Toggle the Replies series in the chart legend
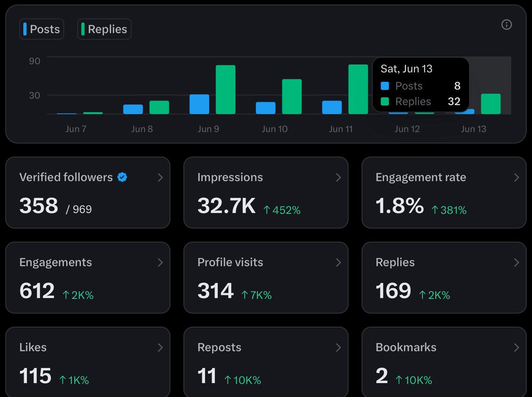The height and width of the screenshot is (397, 532). [104, 29]
